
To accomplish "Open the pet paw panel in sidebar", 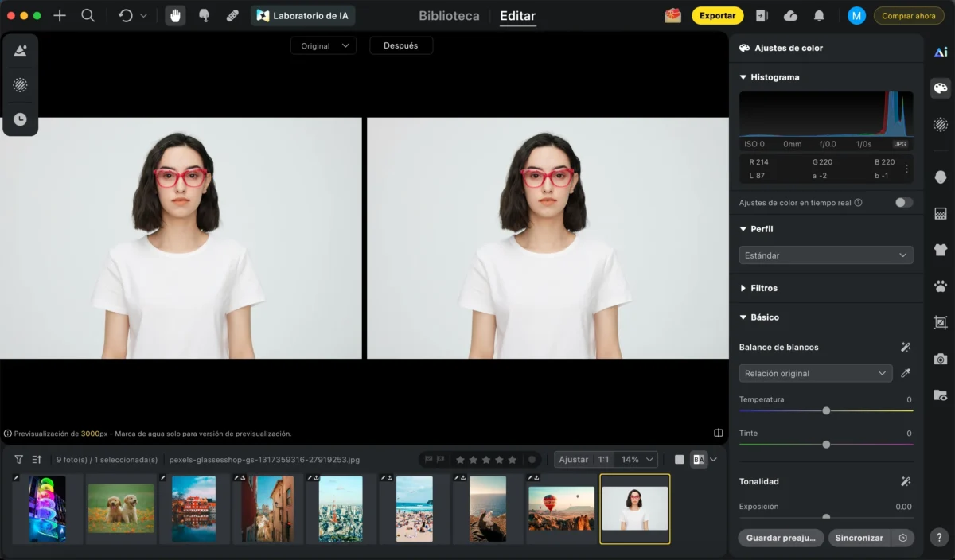I will pos(941,286).
